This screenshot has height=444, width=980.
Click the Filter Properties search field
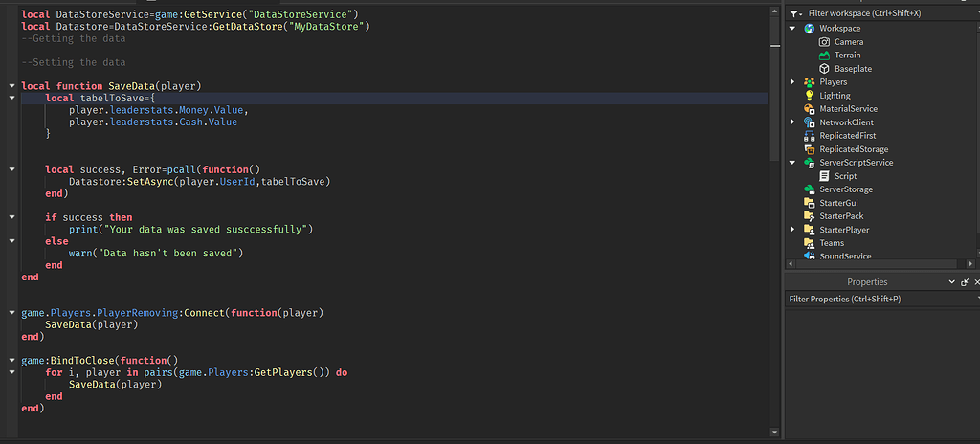click(x=876, y=300)
